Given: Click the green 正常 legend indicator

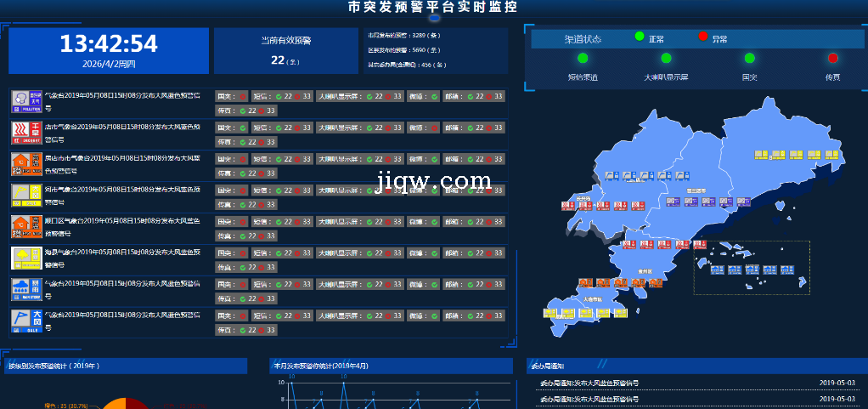Looking at the screenshot, I should coord(640,37).
